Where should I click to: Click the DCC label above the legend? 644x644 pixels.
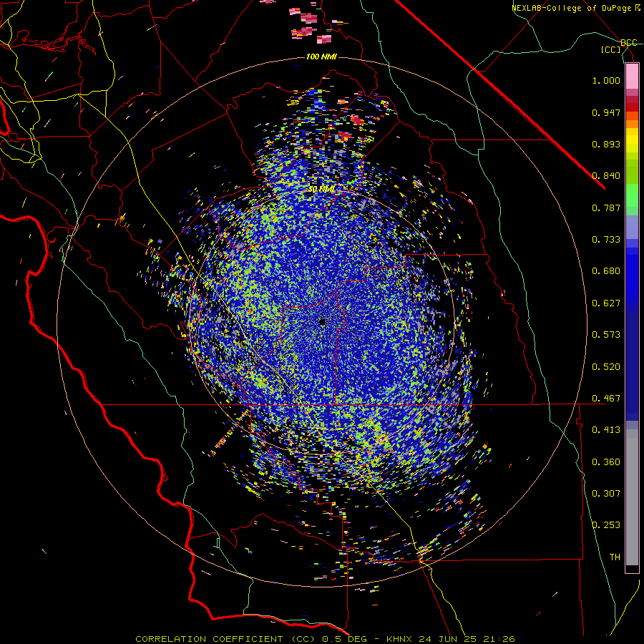(x=629, y=43)
